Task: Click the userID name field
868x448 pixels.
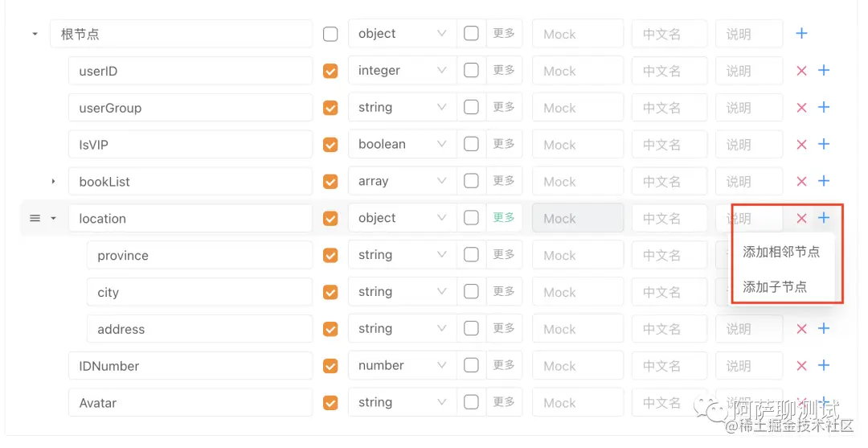Action: click(190, 71)
